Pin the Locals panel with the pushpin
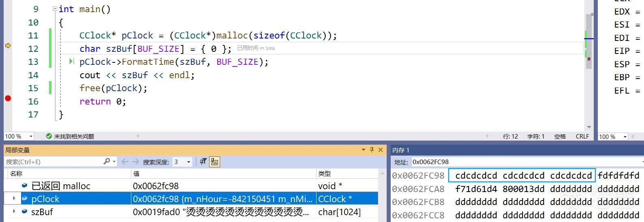 (x=372, y=150)
